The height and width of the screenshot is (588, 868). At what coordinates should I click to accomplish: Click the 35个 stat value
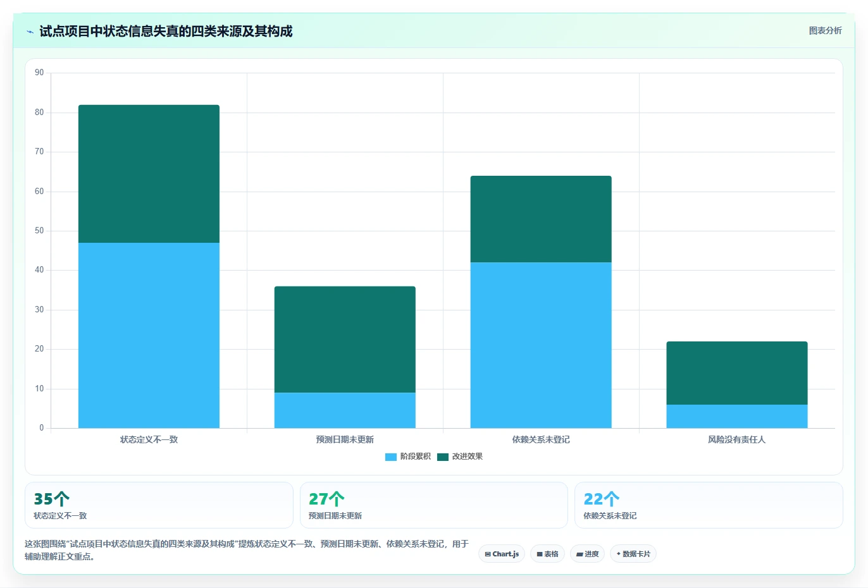click(52, 499)
